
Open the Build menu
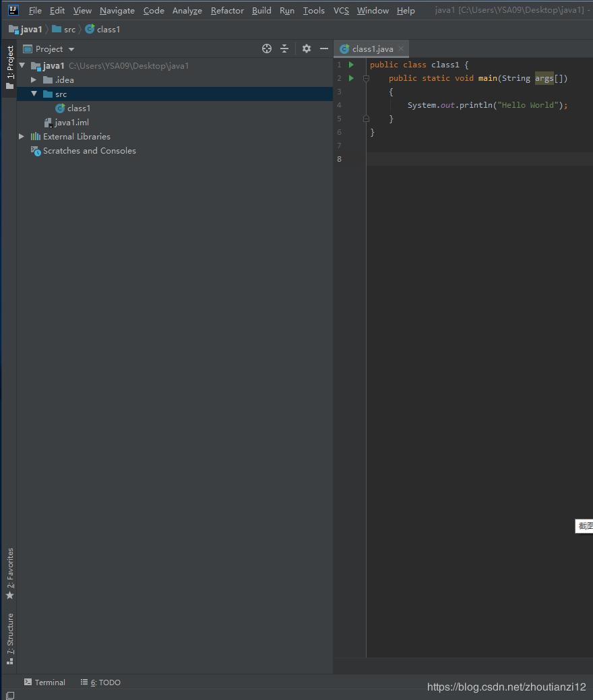click(261, 10)
